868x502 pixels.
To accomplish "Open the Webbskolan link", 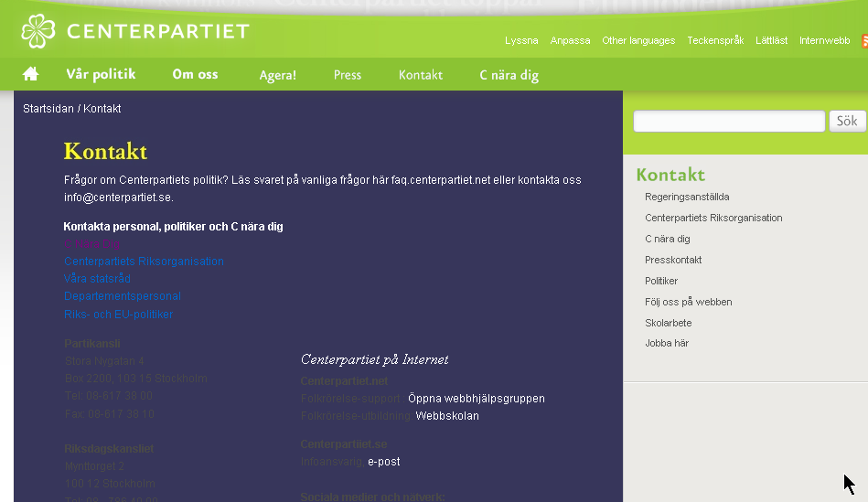I will (x=447, y=416).
